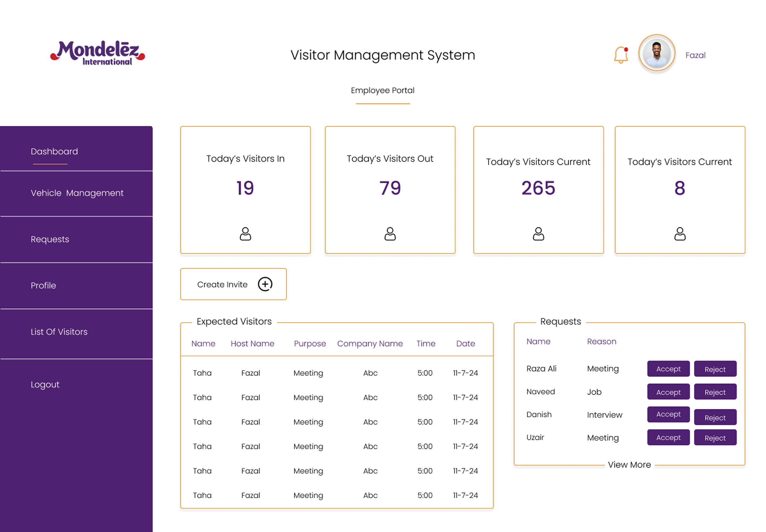Click the person icon under Visitors In
The image size is (766, 532).
245,234
